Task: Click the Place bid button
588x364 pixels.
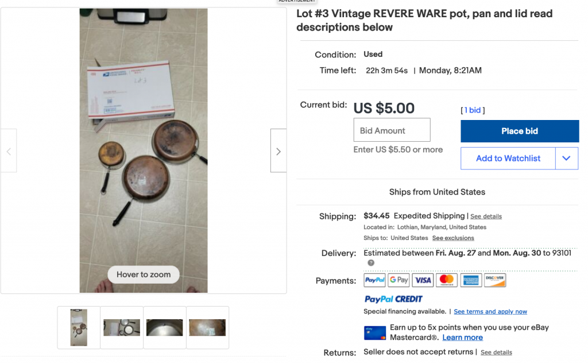Action: pos(519,131)
